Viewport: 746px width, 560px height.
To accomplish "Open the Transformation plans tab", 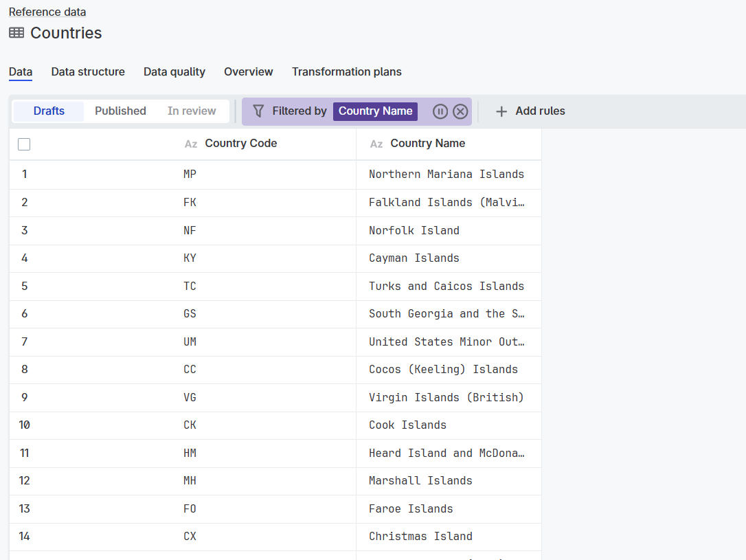I will [x=346, y=71].
